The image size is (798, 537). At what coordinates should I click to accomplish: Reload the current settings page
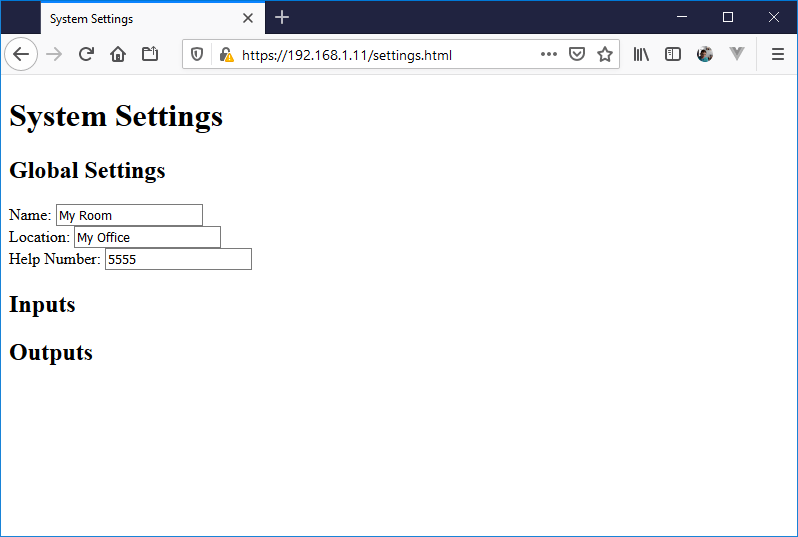coord(86,55)
